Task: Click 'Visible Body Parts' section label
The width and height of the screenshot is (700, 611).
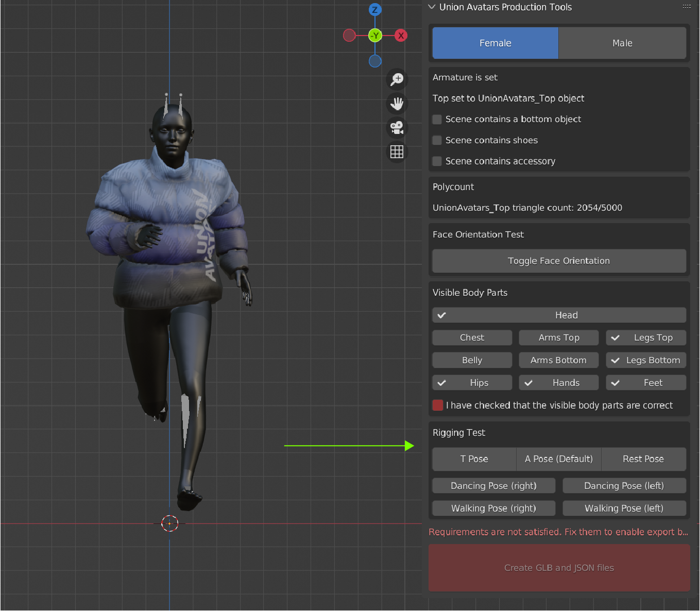Action: point(470,293)
